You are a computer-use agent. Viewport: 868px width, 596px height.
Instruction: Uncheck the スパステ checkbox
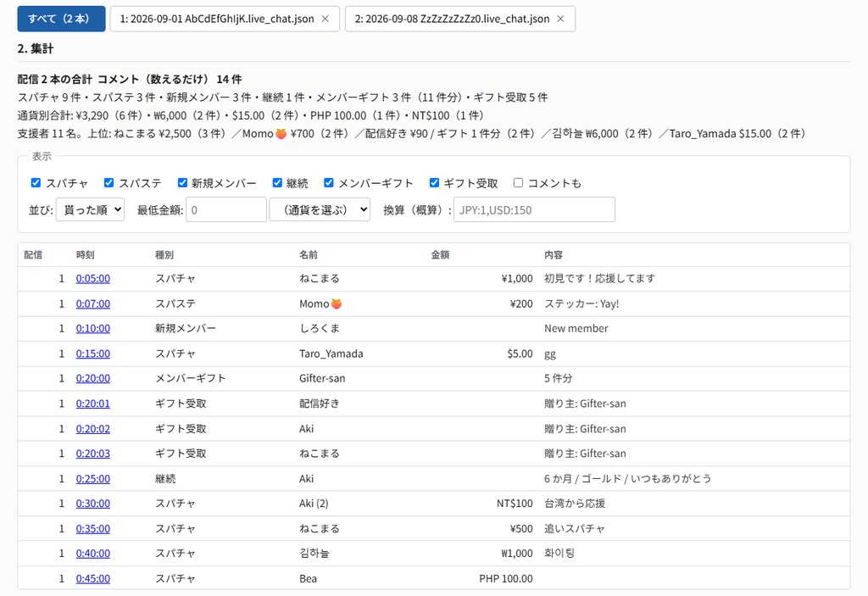pos(109,183)
